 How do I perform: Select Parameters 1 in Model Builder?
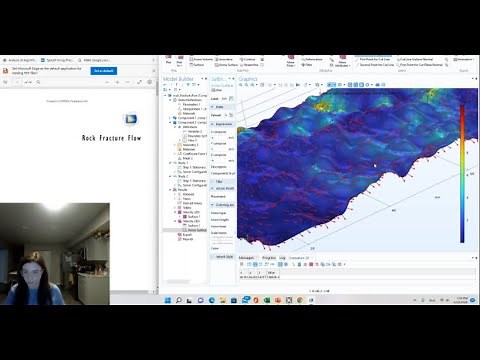pos(191,104)
